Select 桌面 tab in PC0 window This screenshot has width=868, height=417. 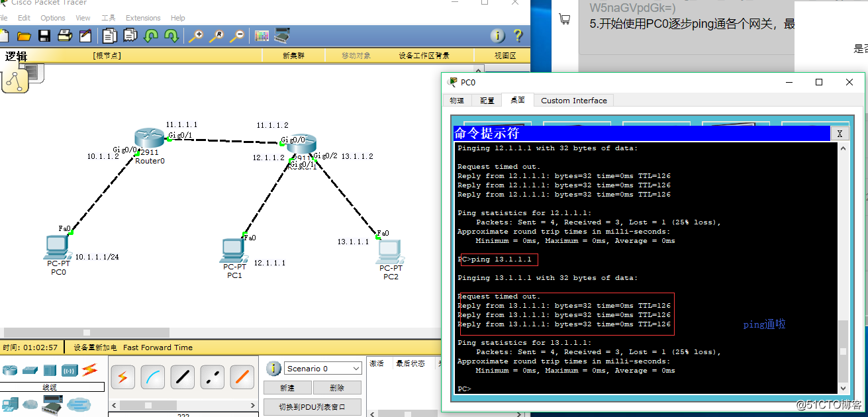click(x=518, y=100)
